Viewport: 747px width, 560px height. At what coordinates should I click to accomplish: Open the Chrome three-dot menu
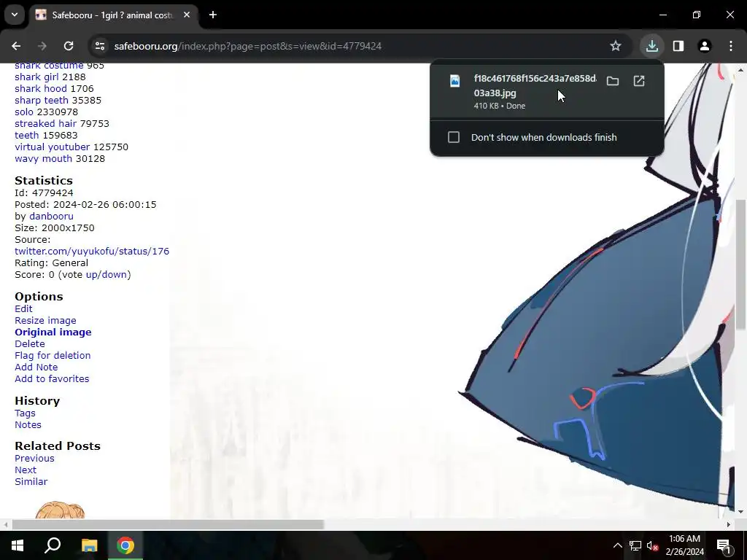point(731,46)
